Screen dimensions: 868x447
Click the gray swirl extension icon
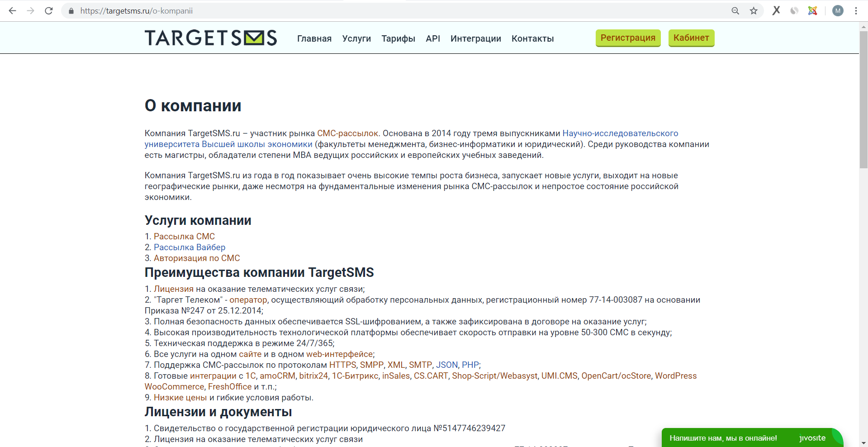794,11
